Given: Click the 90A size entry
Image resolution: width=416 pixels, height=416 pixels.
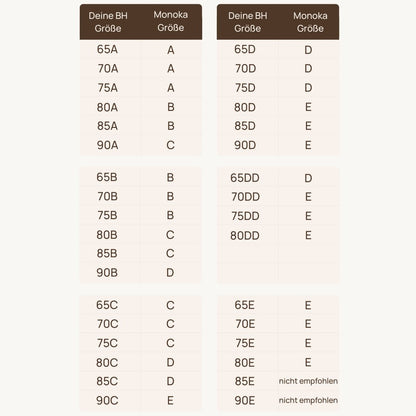Looking at the screenshot, I should (107, 145).
